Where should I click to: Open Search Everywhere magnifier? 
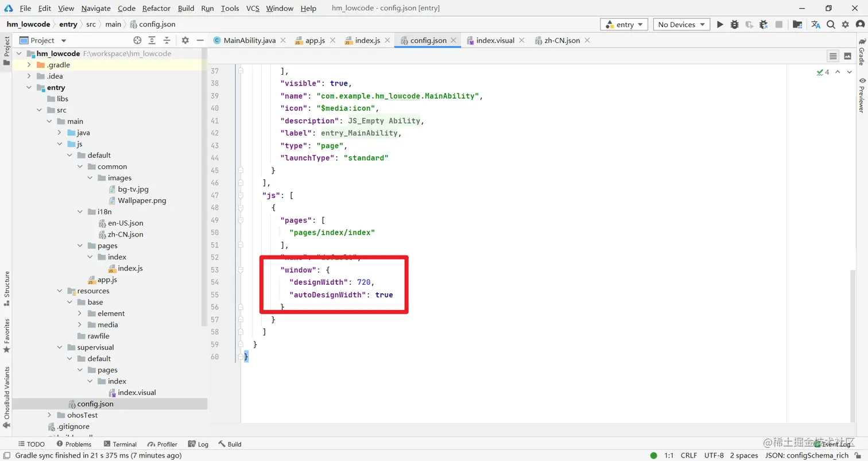831,25
